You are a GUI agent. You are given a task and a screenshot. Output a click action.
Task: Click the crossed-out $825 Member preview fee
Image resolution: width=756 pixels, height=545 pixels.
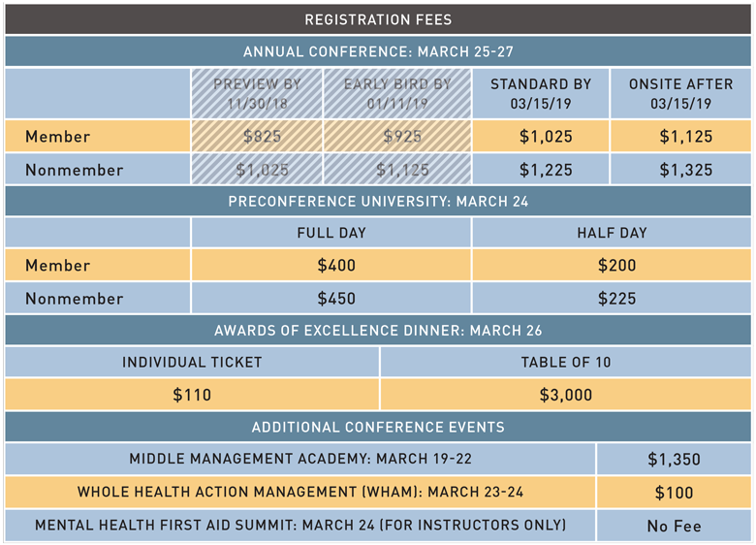[257, 137]
